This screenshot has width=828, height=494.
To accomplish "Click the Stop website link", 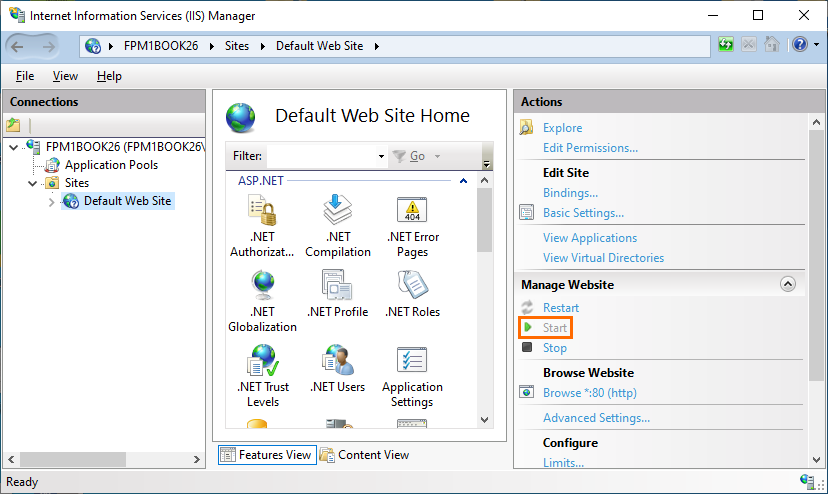I will (554, 348).
